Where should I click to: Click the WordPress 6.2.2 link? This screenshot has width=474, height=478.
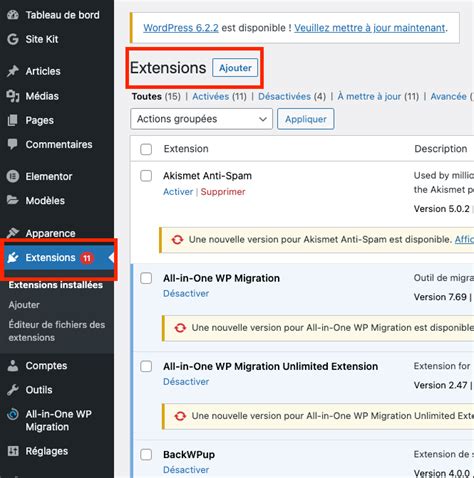click(181, 28)
